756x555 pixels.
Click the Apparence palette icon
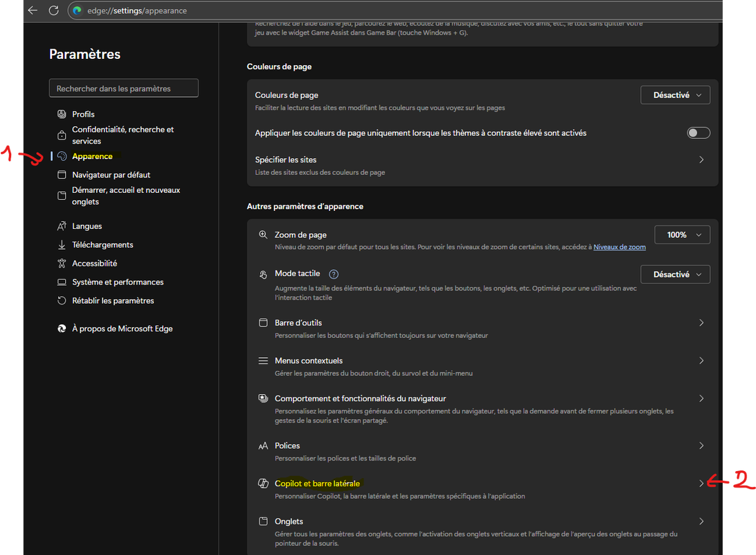62,156
